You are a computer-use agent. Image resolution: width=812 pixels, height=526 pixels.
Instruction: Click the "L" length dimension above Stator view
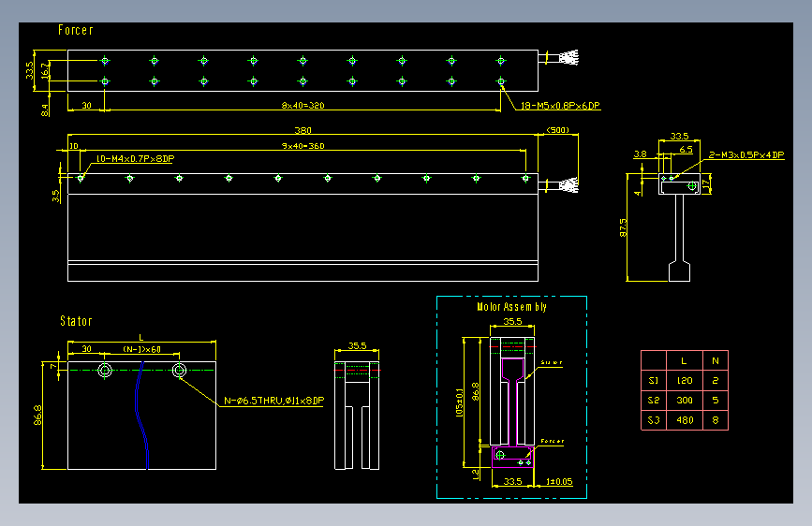[140, 338]
